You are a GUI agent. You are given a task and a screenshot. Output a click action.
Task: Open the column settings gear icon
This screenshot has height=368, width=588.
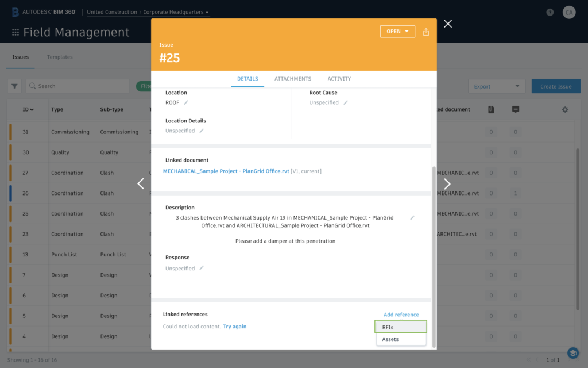[565, 109]
